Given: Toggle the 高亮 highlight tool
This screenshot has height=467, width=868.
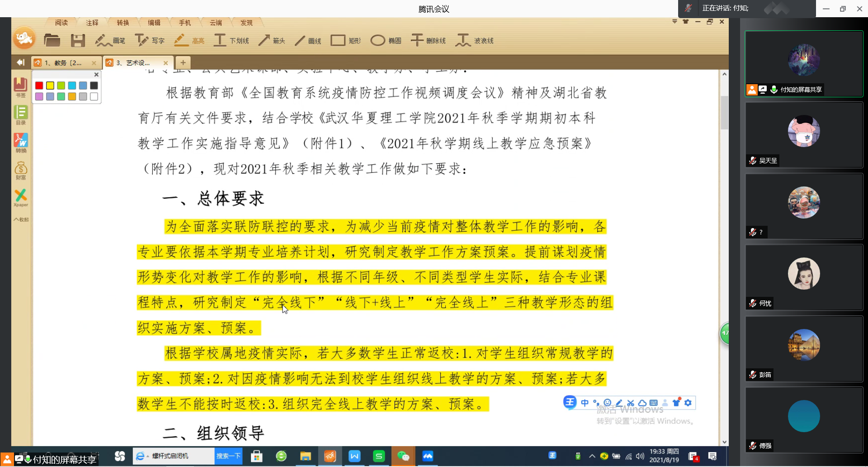Looking at the screenshot, I should (189, 41).
